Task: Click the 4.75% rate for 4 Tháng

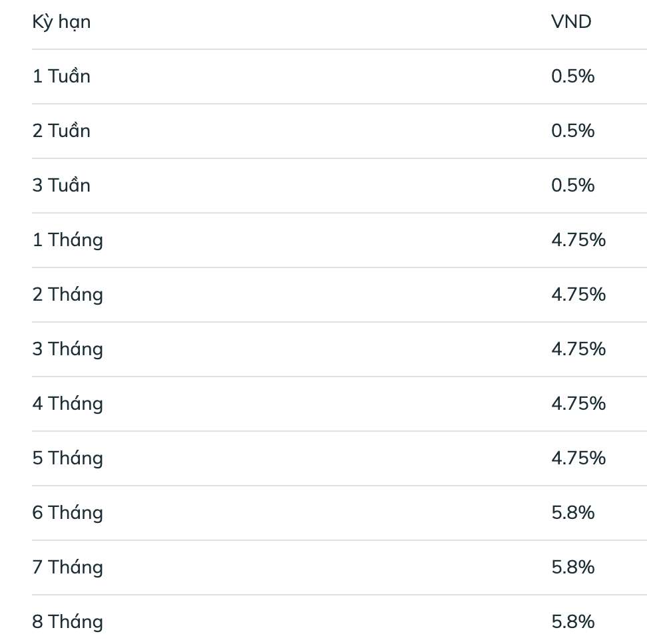Action: point(578,404)
